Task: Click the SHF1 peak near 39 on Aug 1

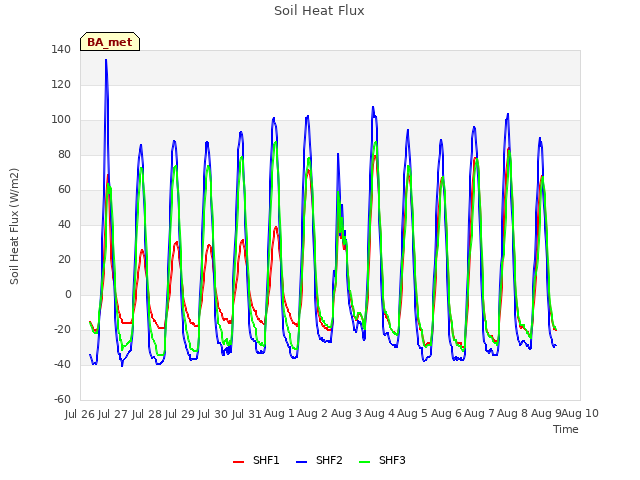Action: 276,227
